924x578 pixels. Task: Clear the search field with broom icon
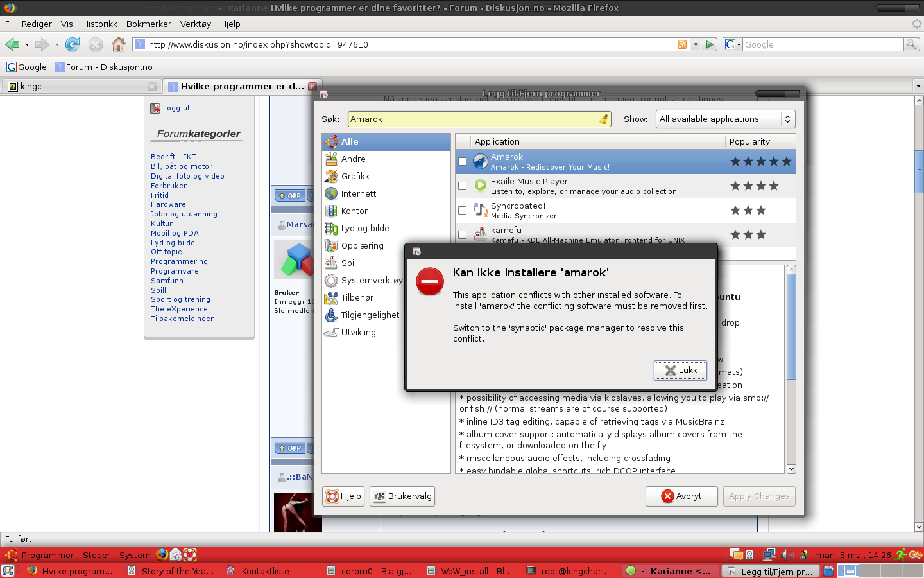604,119
